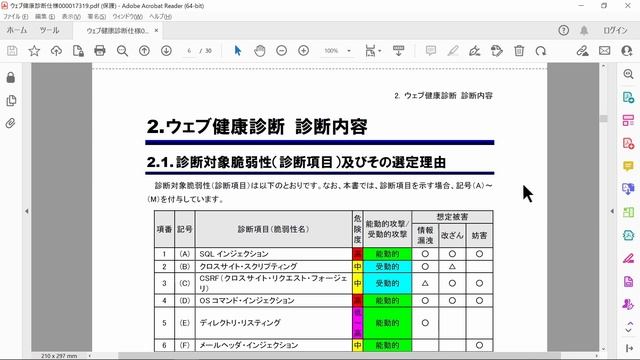Open the ウィンドウ menu
Screen dimensions: 640x360
coord(127,17)
